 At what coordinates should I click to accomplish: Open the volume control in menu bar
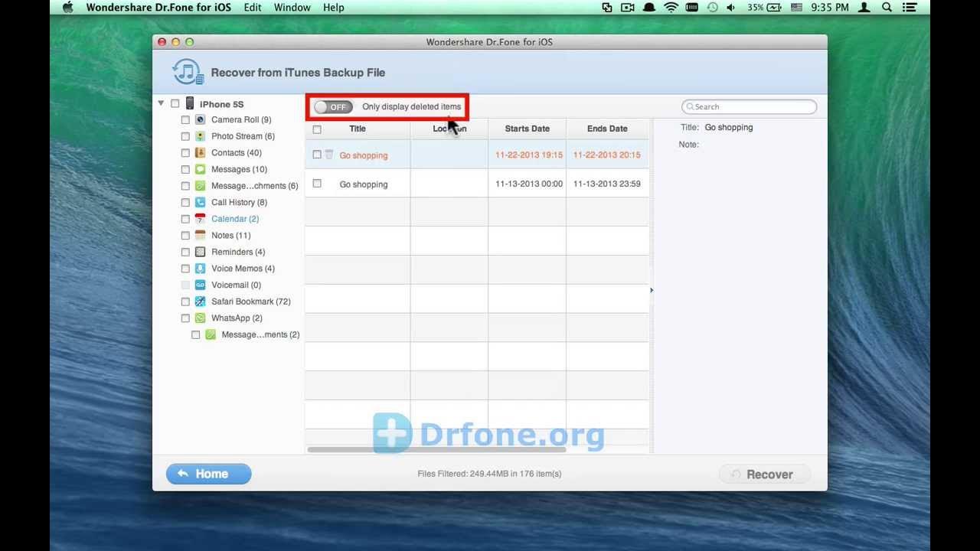coord(730,8)
